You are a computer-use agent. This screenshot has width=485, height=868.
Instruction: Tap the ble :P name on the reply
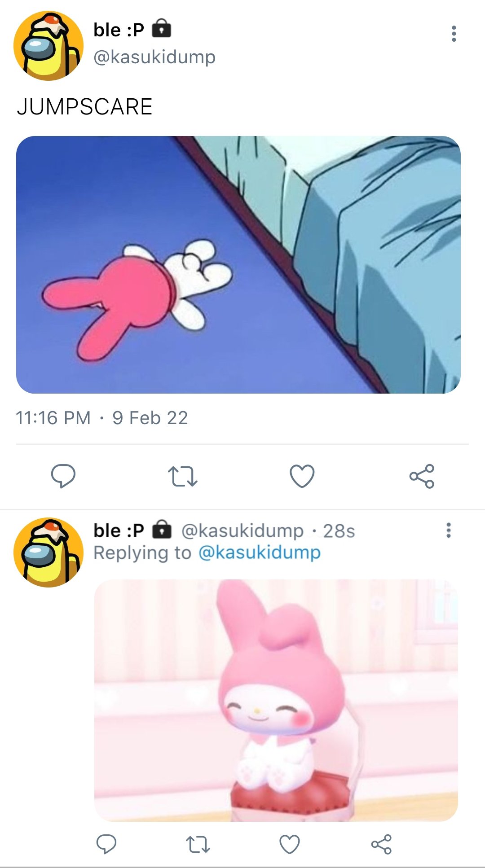click(x=119, y=530)
